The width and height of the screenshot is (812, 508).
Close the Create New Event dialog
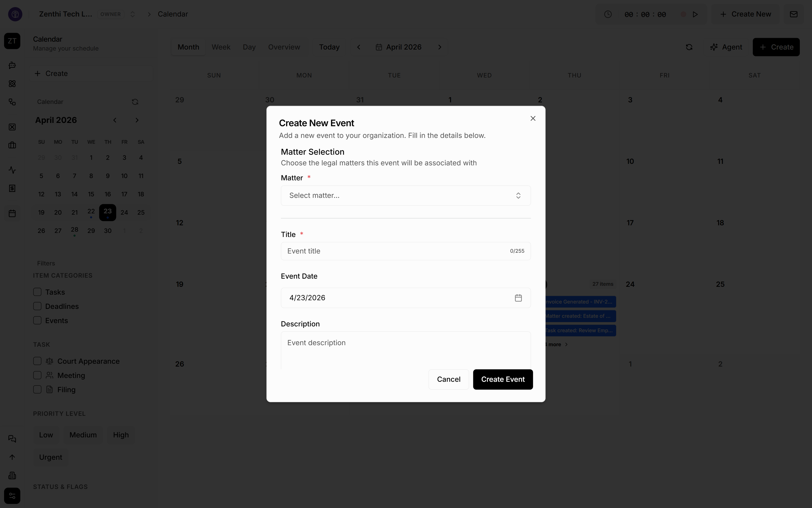[x=533, y=118]
